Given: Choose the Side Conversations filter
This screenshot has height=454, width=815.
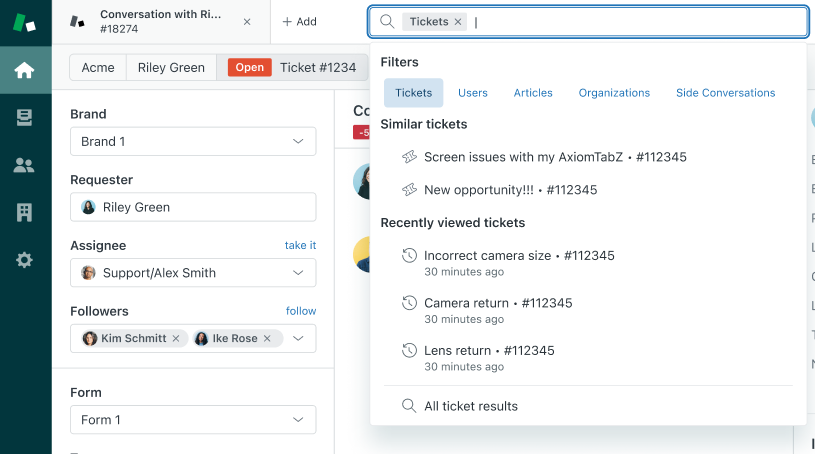Looking at the screenshot, I should [725, 93].
